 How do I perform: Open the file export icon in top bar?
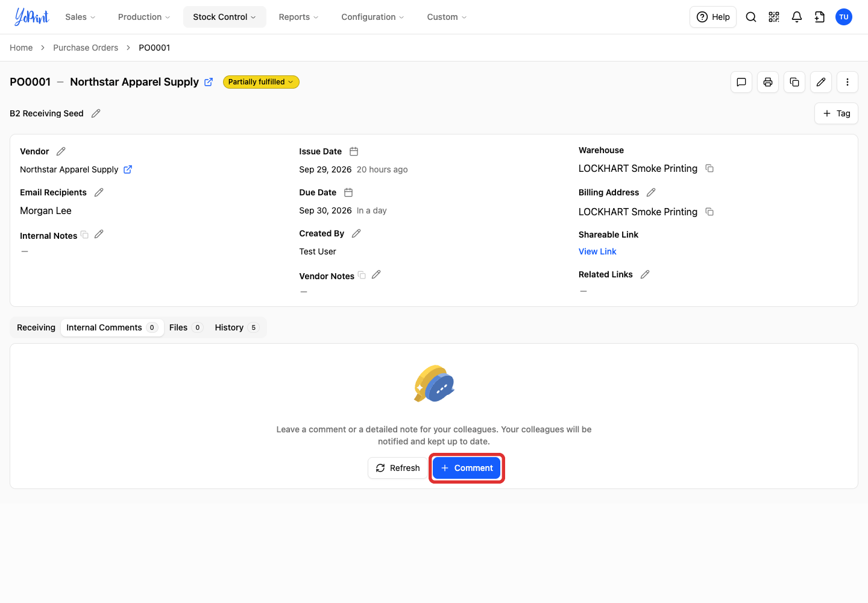coord(820,17)
